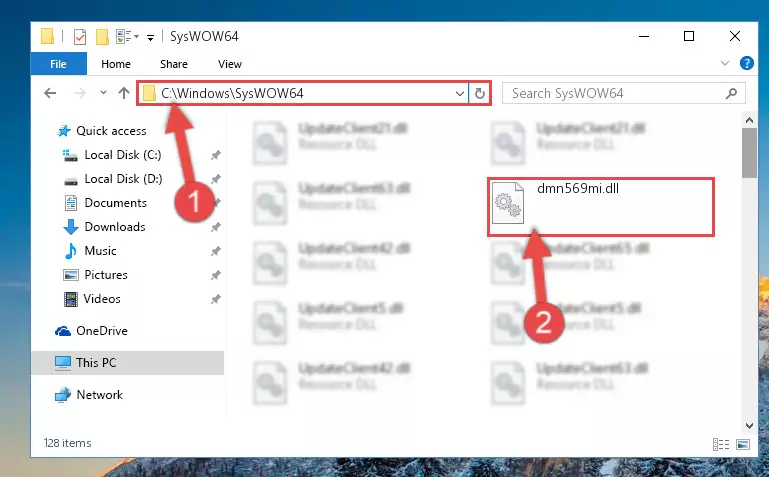Click the window folder icon in title bar
769x477 pixels.
pos(47,36)
